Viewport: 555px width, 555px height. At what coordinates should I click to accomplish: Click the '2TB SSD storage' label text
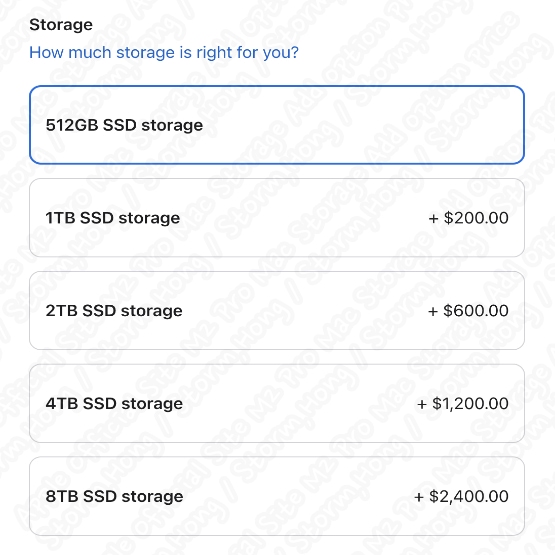[x=114, y=311]
